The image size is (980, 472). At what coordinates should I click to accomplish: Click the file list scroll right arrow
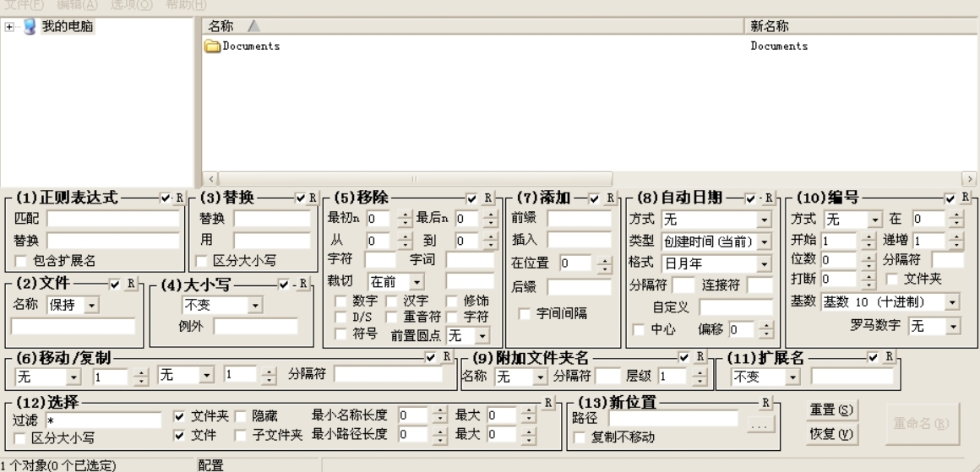[x=969, y=179]
